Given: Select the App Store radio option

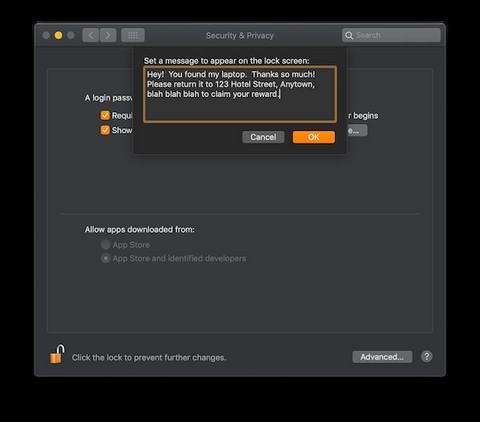Looking at the screenshot, I should tap(106, 245).
